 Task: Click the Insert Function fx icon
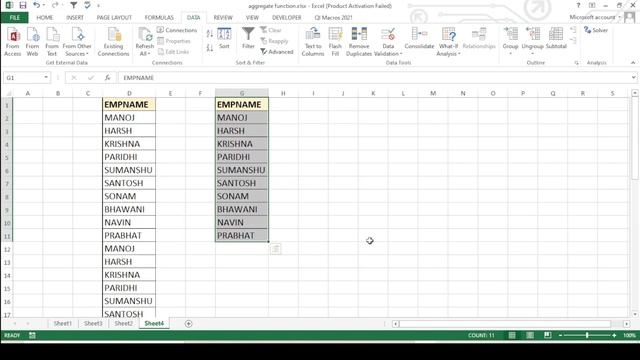tap(107, 78)
